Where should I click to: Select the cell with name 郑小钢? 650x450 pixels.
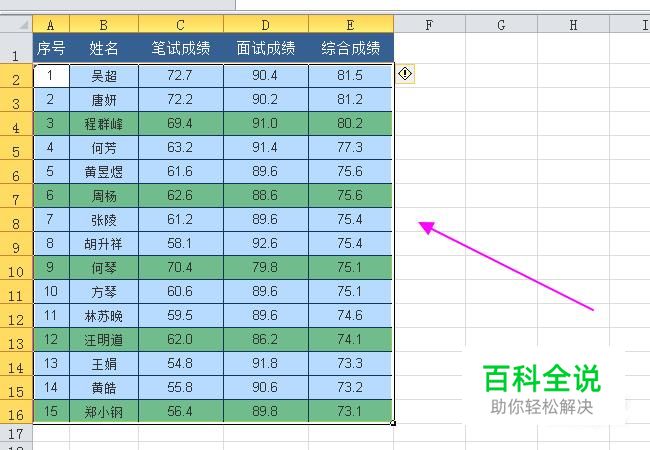click(x=104, y=412)
